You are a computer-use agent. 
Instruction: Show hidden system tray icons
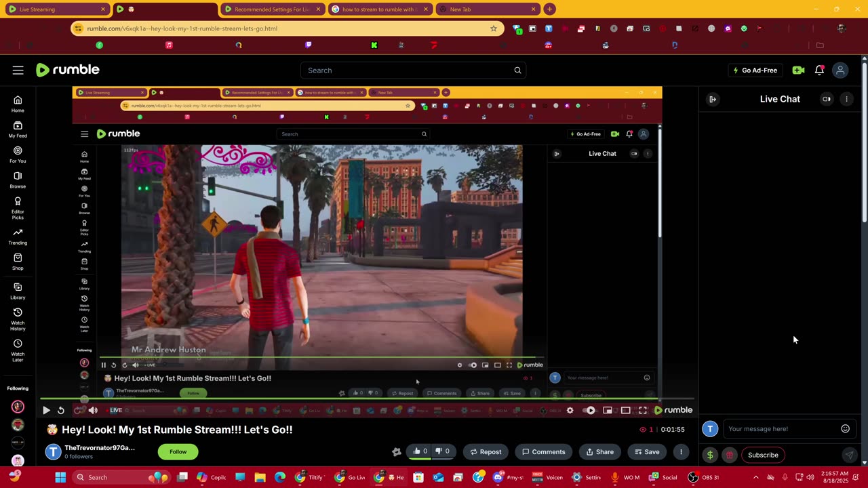[756, 477]
